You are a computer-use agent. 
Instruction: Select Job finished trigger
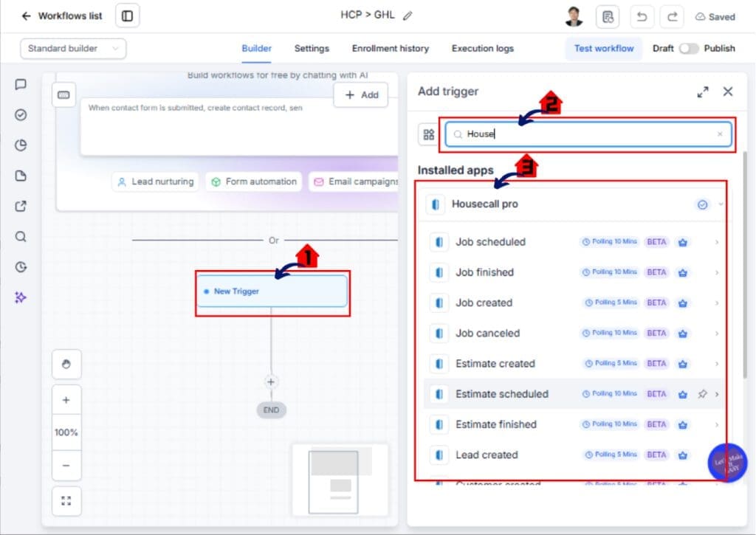(574, 272)
